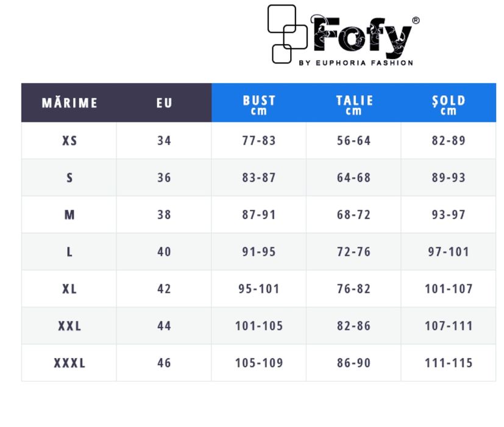504x427 pixels.
Task: Click EU size 40 cell
Action: (164, 251)
